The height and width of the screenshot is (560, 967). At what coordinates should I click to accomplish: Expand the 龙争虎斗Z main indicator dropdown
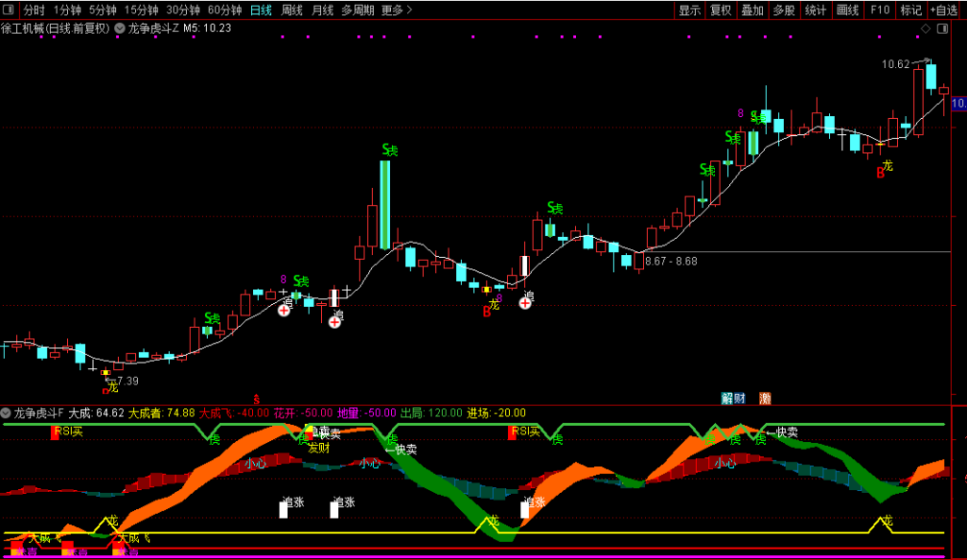(x=119, y=28)
